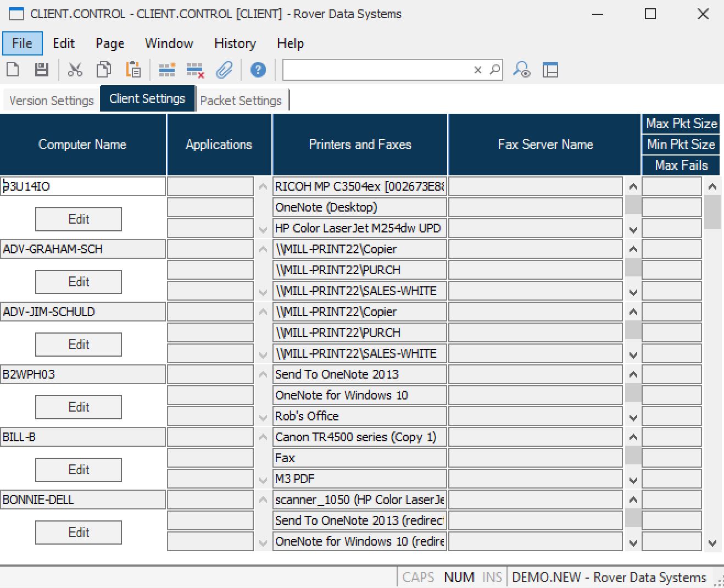This screenshot has height=588, width=724.
Task: Clear the search box with the X
Action: 477,70
